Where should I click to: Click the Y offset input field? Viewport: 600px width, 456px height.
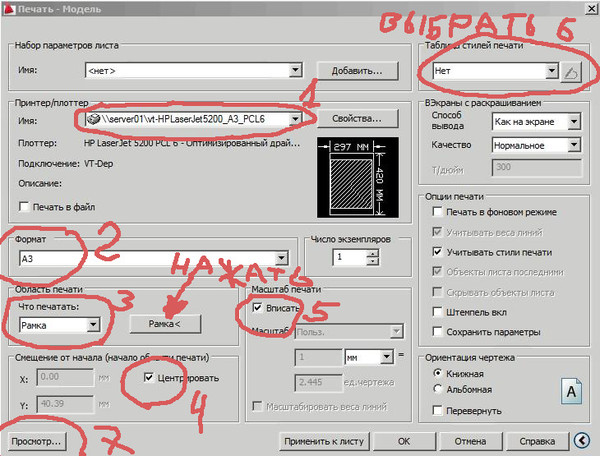tap(65, 404)
